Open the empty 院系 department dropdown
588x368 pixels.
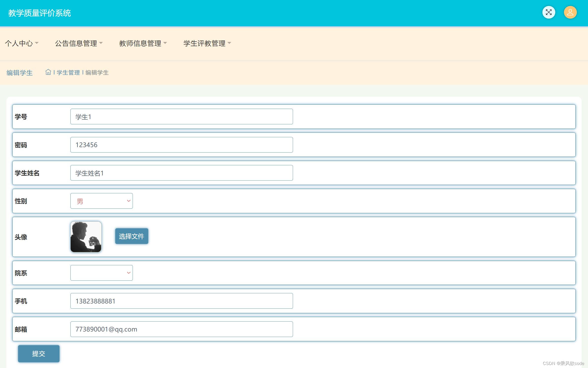pyautogui.click(x=101, y=273)
